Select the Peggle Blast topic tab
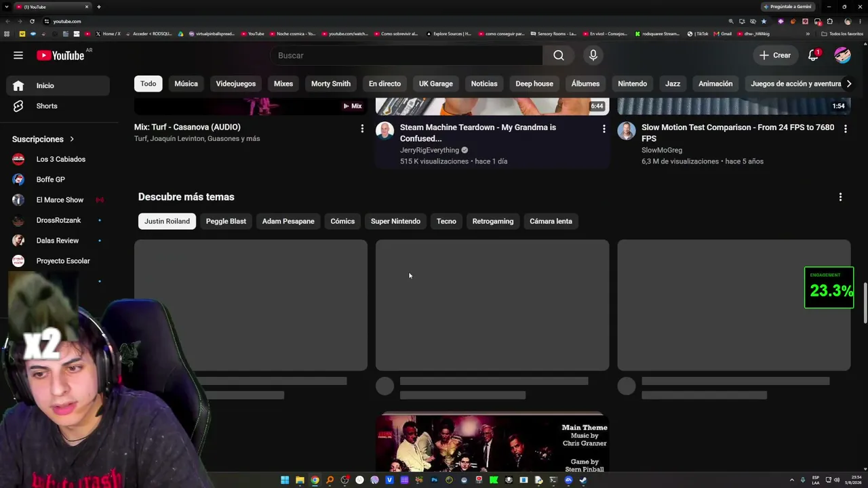This screenshot has width=868, height=488. (x=226, y=222)
